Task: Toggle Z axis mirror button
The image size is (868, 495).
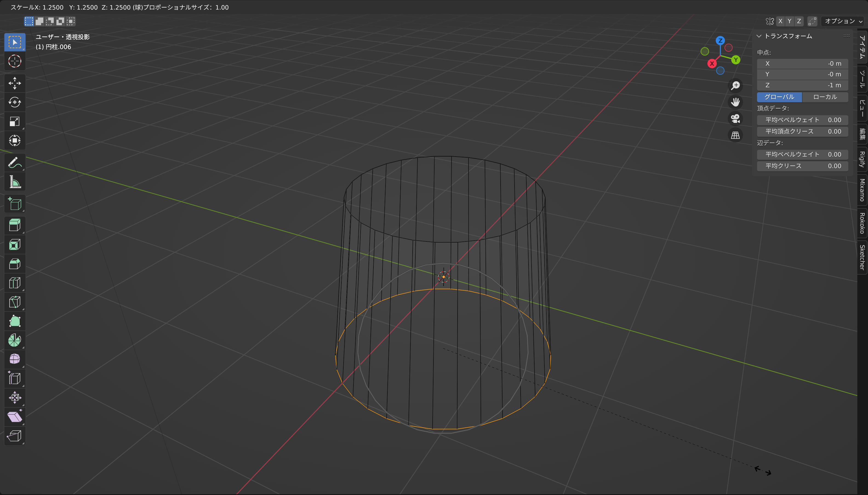Action: (x=799, y=21)
